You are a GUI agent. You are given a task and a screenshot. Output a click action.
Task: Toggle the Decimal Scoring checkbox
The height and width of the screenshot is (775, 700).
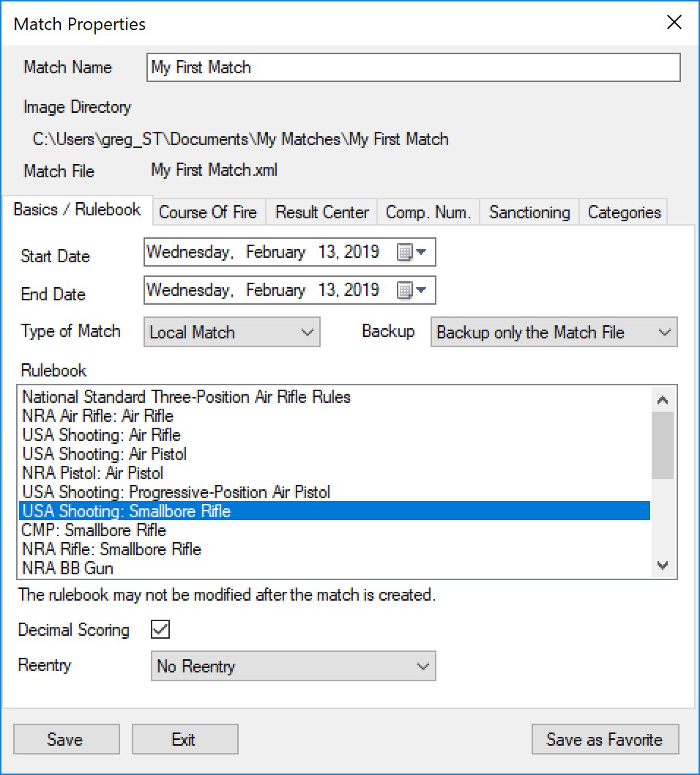(x=160, y=630)
